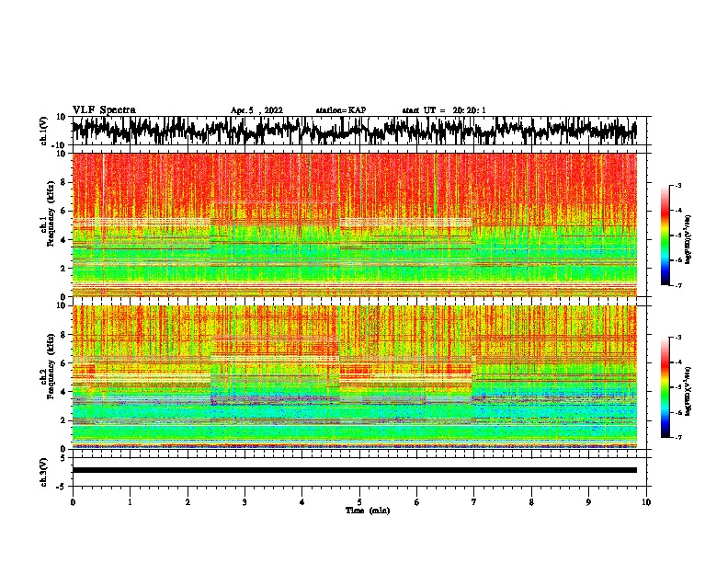
Task: Click time axis tick label "4"
Action: point(301,502)
